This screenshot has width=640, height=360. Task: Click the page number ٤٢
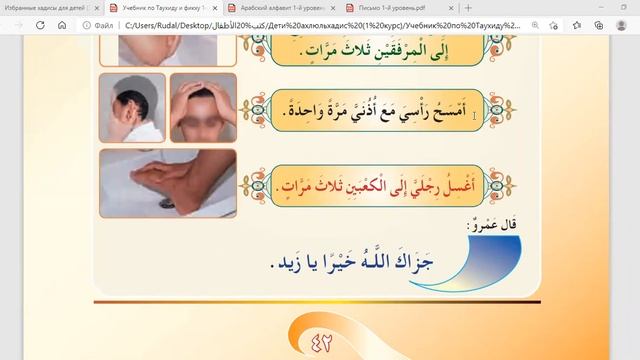tap(321, 343)
